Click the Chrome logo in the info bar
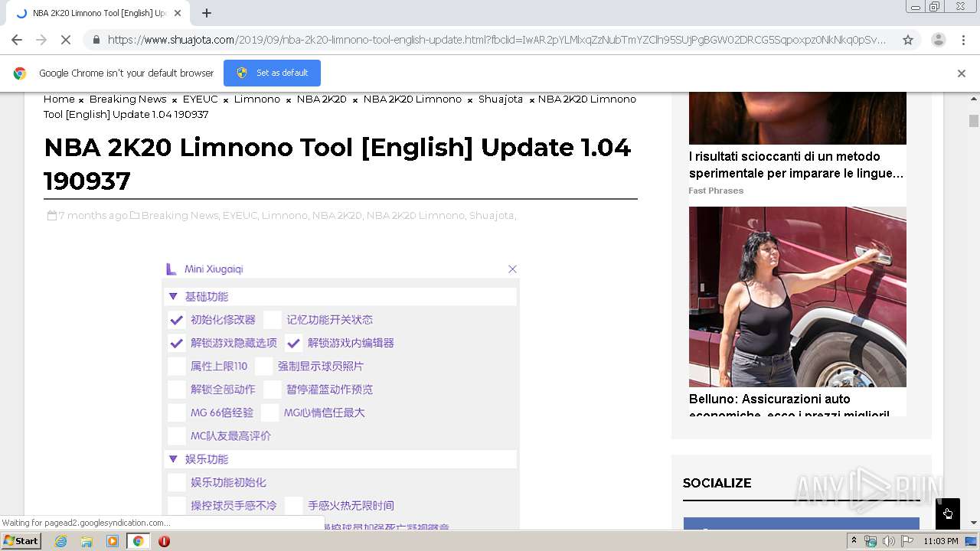Image resolution: width=980 pixels, height=551 pixels. [20, 73]
